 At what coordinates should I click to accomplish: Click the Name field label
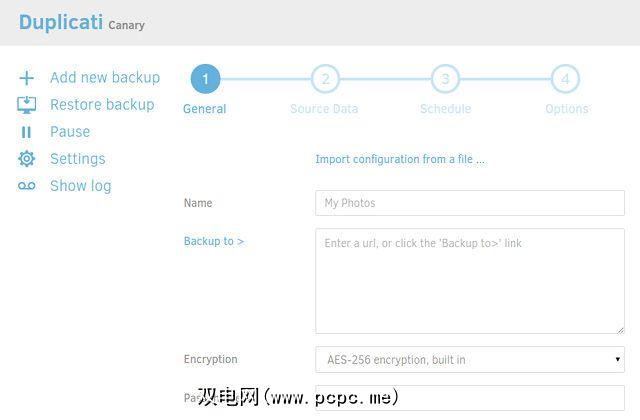tap(198, 203)
